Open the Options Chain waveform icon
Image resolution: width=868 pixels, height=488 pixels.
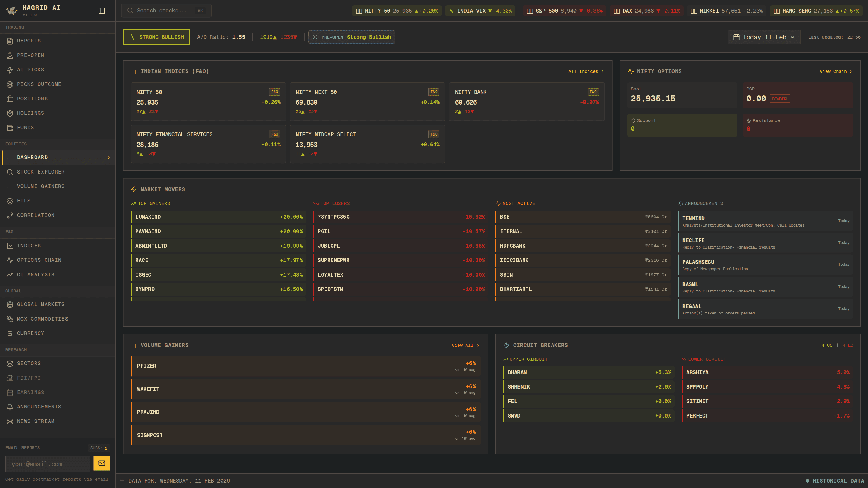(x=10, y=260)
